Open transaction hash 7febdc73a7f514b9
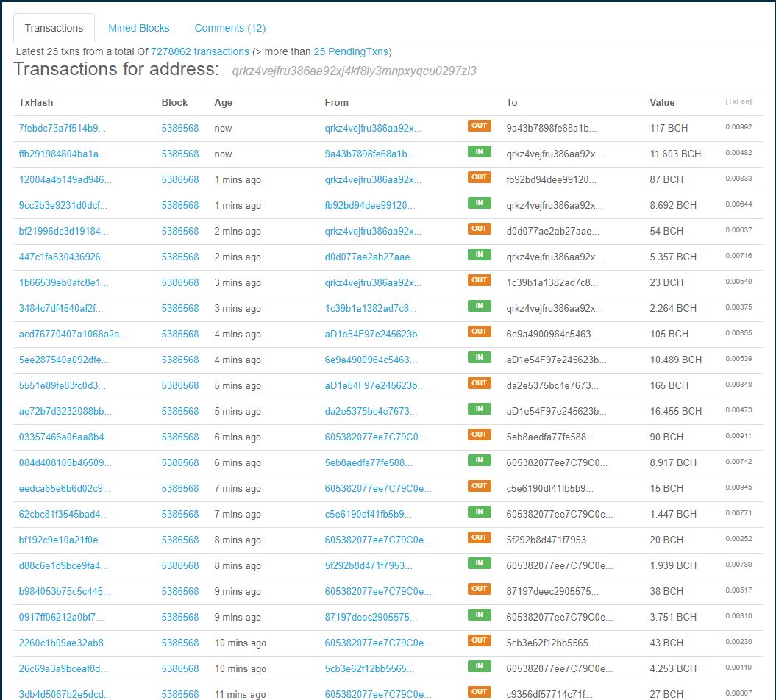This screenshot has width=776, height=700. click(63, 128)
